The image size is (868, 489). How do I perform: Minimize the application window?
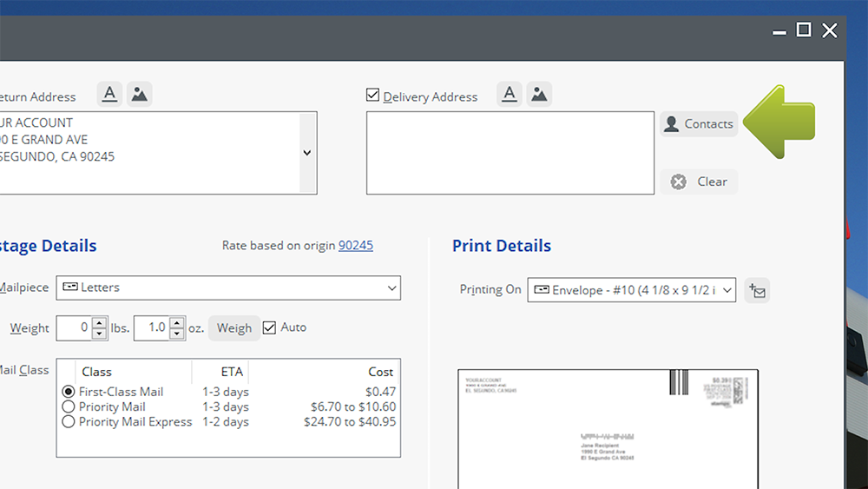point(779,32)
